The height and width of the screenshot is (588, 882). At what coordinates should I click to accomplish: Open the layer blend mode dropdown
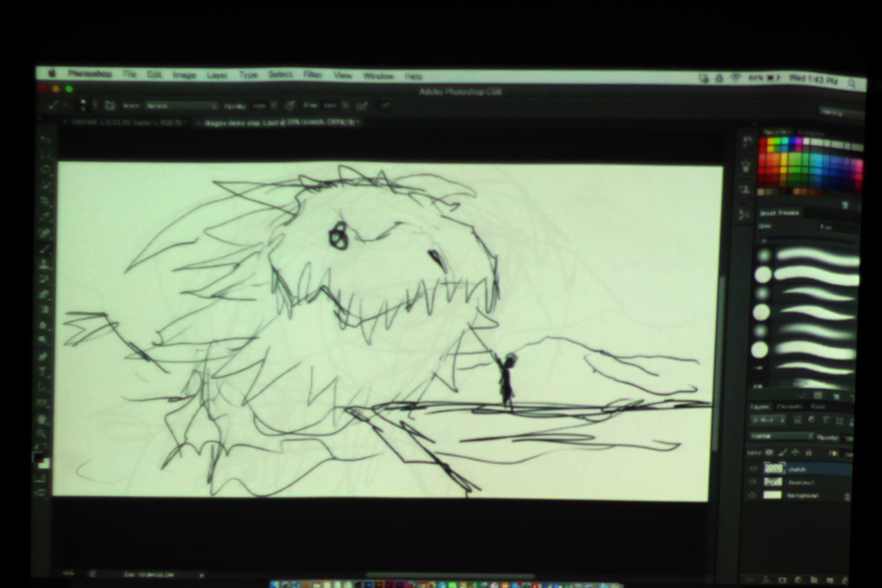(782, 436)
